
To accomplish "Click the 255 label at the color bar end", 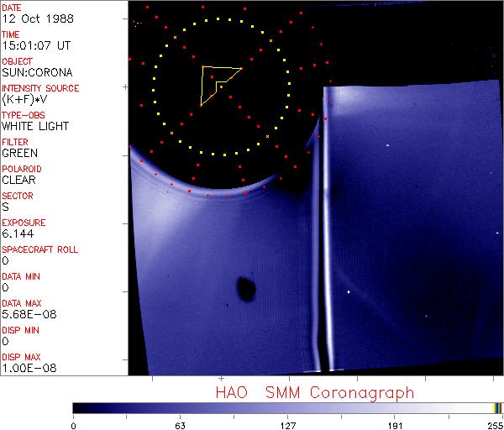I will pyautogui.click(x=494, y=424).
